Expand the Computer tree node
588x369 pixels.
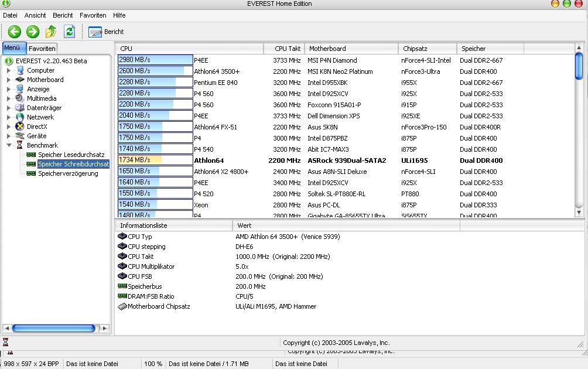point(9,70)
